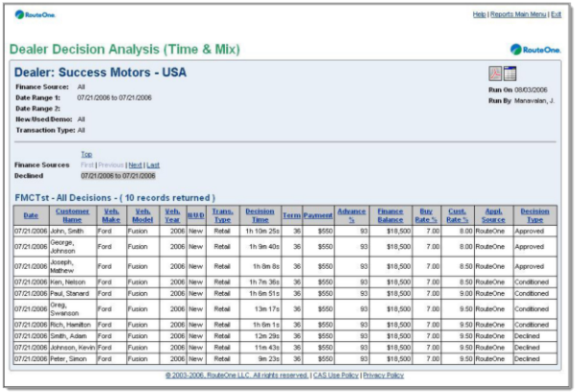The height and width of the screenshot is (392, 575).
Task: Click the disabled First link
Action: tap(87, 165)
